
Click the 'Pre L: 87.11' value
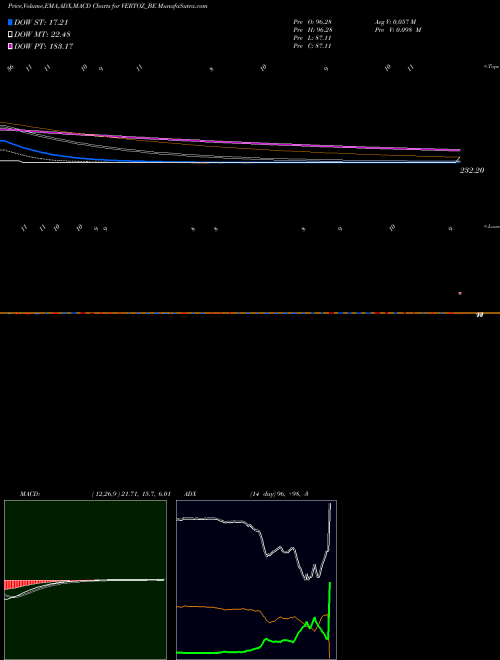312,38
